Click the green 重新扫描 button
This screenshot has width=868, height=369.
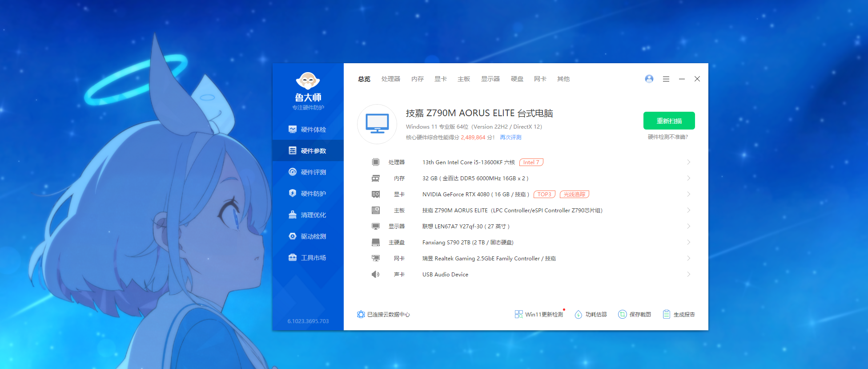click(669, 121)
